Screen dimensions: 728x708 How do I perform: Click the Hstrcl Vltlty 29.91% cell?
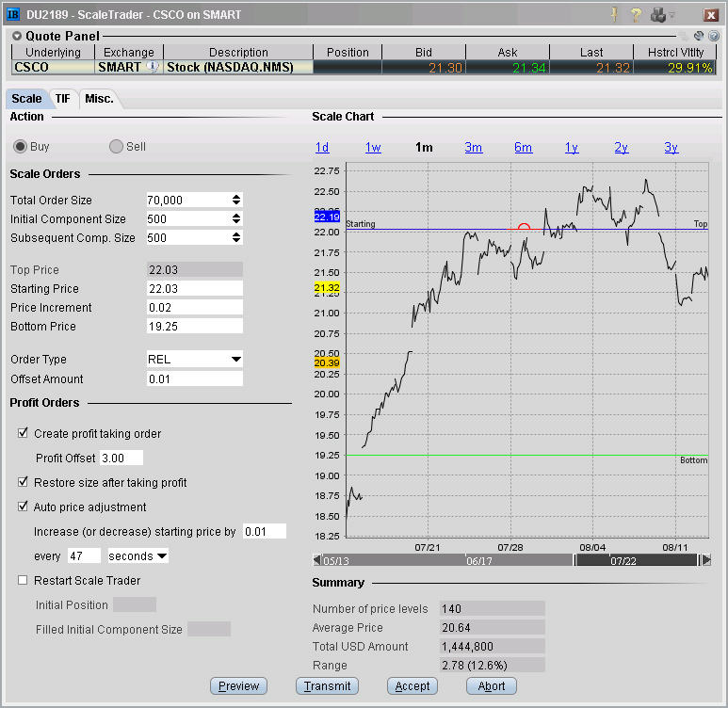pyautogui.click(x=674, y=68)
